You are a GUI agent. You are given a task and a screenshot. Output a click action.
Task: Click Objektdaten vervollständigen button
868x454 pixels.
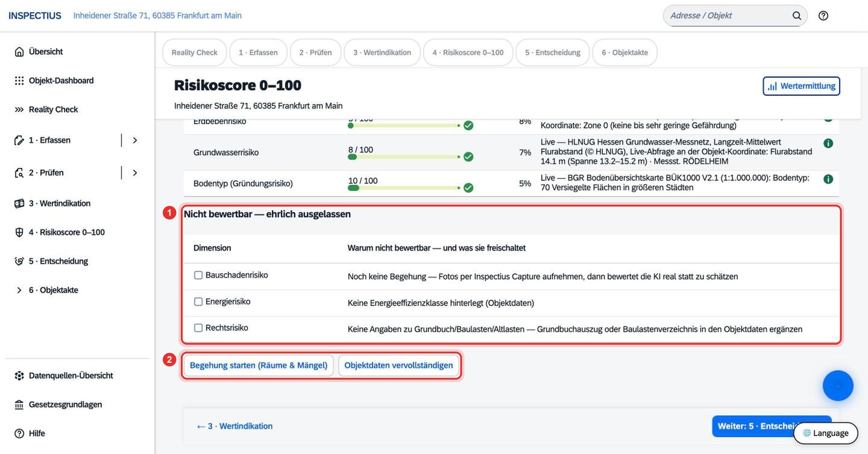(398, 365)
